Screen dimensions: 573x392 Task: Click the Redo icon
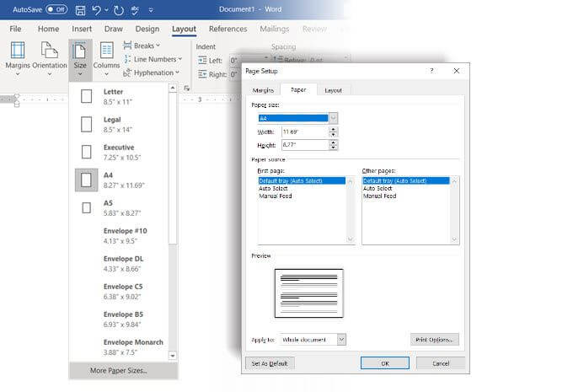tap(118, 10)
